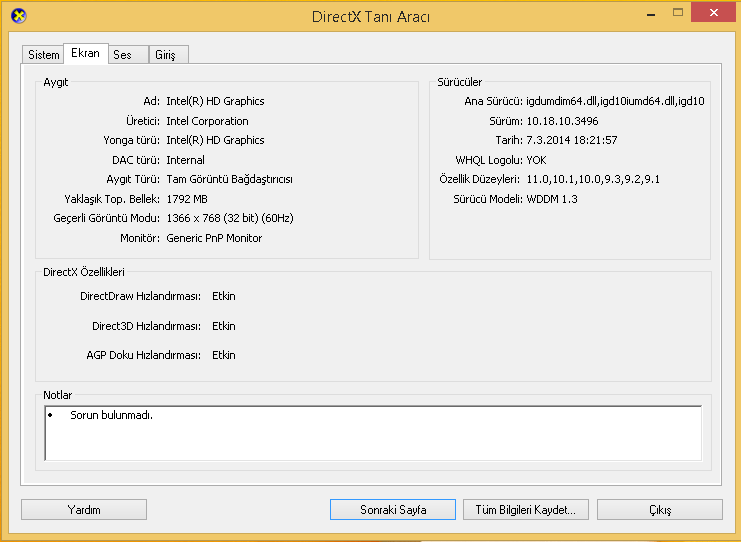Click DirectDraw Hızlandırması 'Etkin' value
Viewport: 741px width, 542px height.
224,296
